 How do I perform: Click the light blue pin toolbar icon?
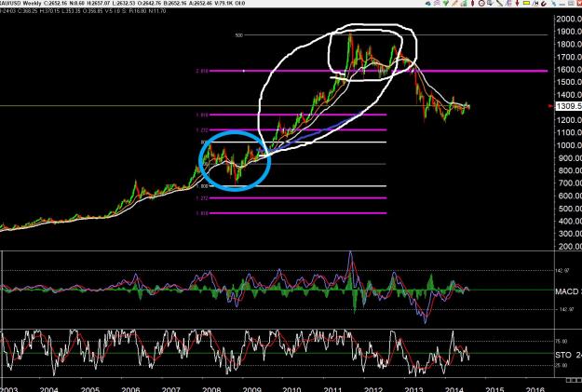pos(554,4)
